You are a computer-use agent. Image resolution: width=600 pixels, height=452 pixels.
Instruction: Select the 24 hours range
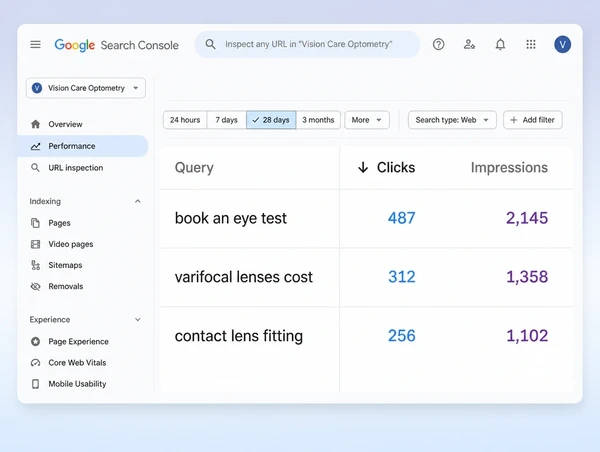tap(185, 120)
